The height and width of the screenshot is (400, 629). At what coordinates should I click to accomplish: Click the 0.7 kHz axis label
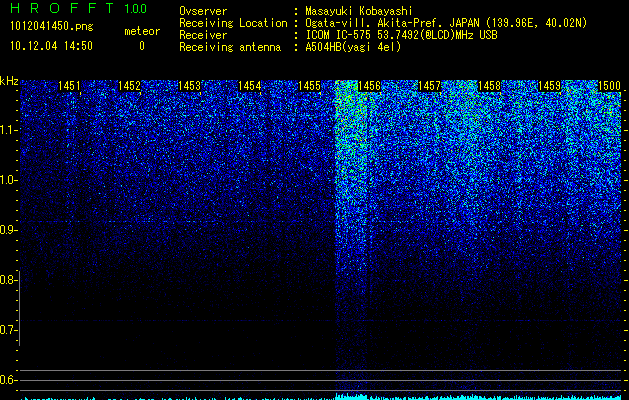point(7,330)
